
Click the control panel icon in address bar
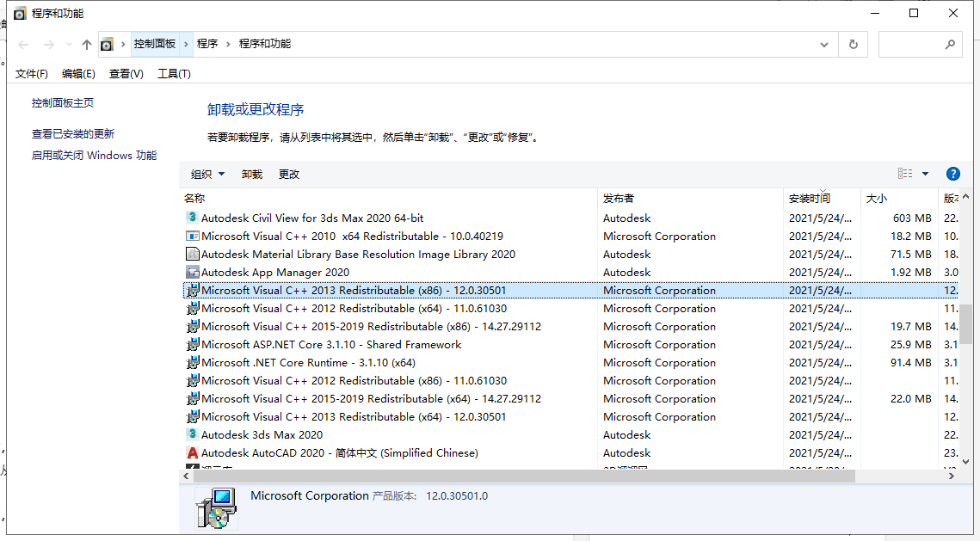point(107,45)
